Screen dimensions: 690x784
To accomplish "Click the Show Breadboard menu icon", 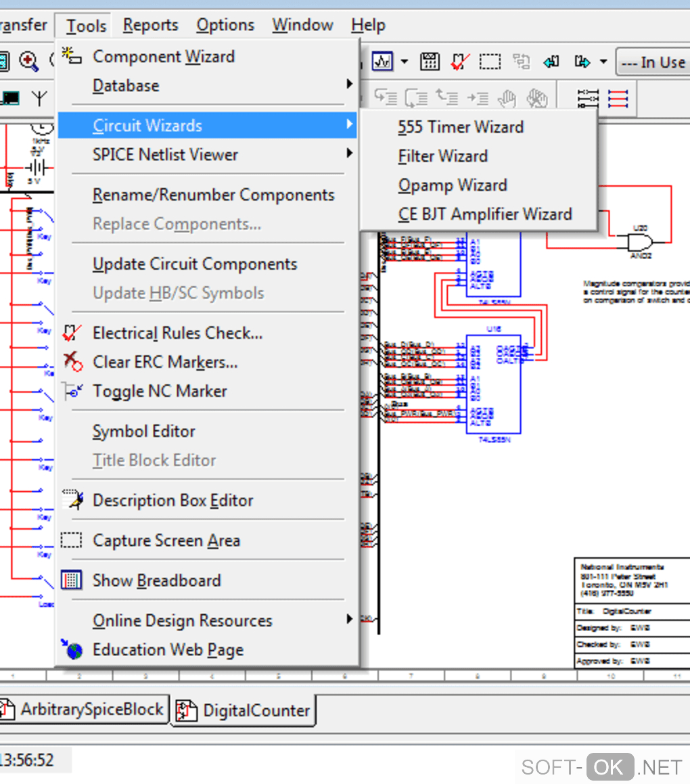I will tap(71, 580).
